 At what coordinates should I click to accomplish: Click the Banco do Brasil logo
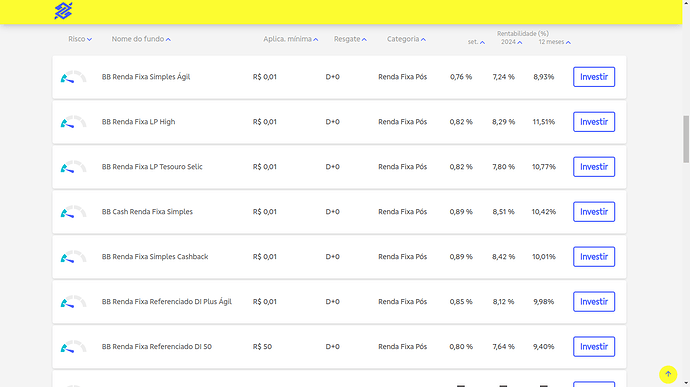tap(63, 11)
